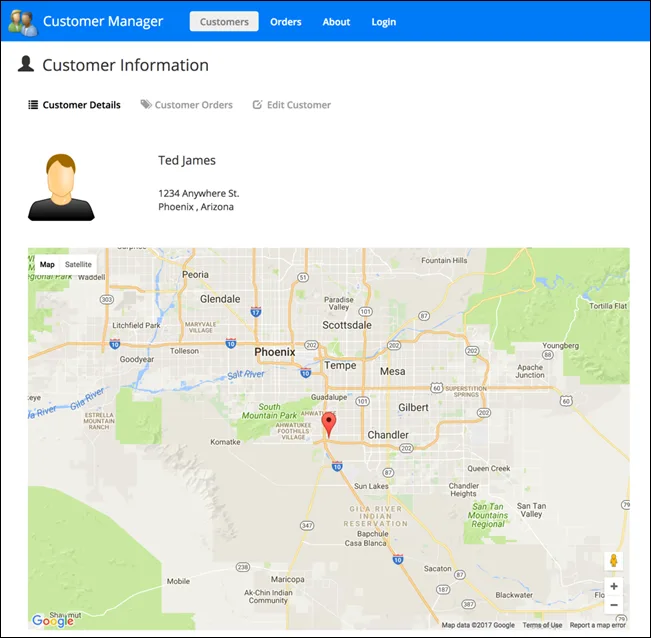
Task: Open the Edit Customer tab
Action: pos(292,105)
